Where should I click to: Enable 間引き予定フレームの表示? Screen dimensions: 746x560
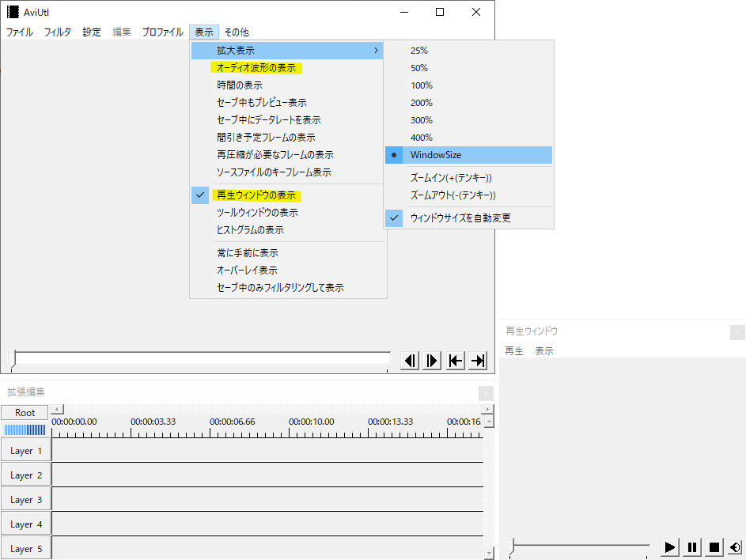[288, 138]
